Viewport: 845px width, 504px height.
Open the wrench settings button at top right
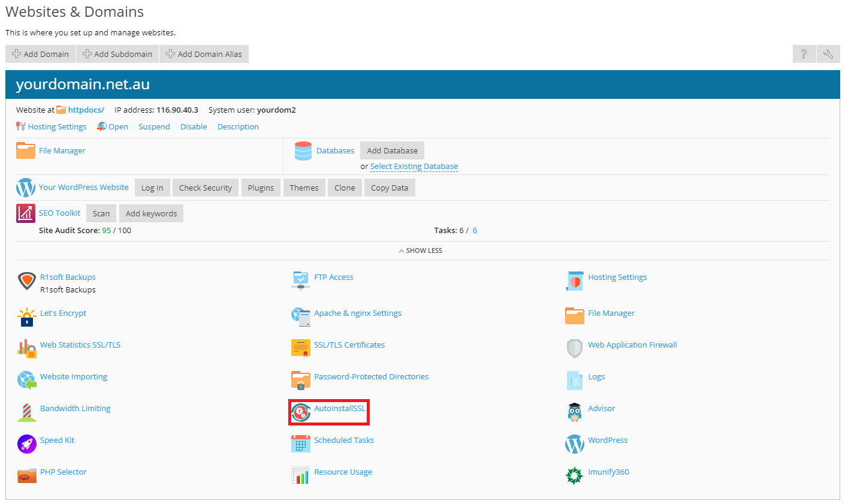click(828, 54)
